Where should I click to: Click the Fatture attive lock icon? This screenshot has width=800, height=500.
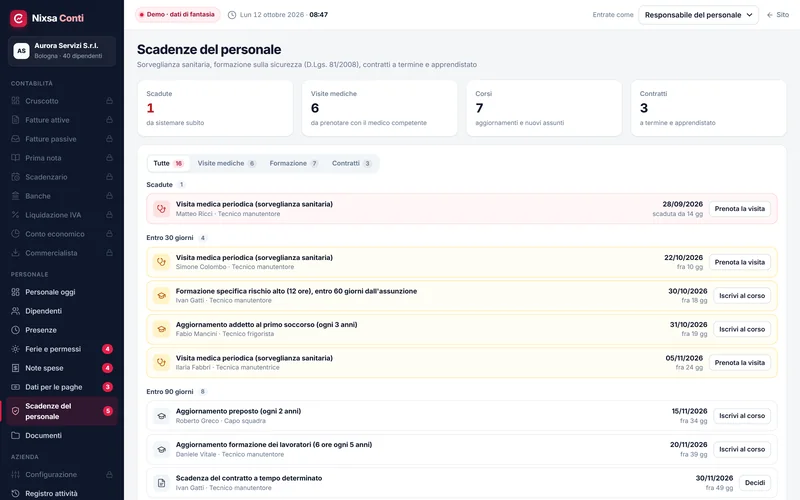(x=109, y=120)
